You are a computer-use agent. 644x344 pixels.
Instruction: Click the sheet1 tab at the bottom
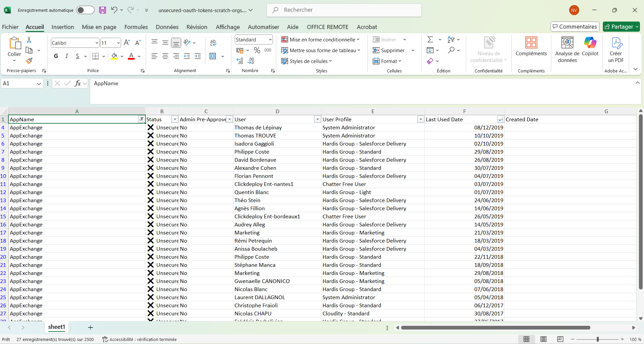(x=56, y=327)
